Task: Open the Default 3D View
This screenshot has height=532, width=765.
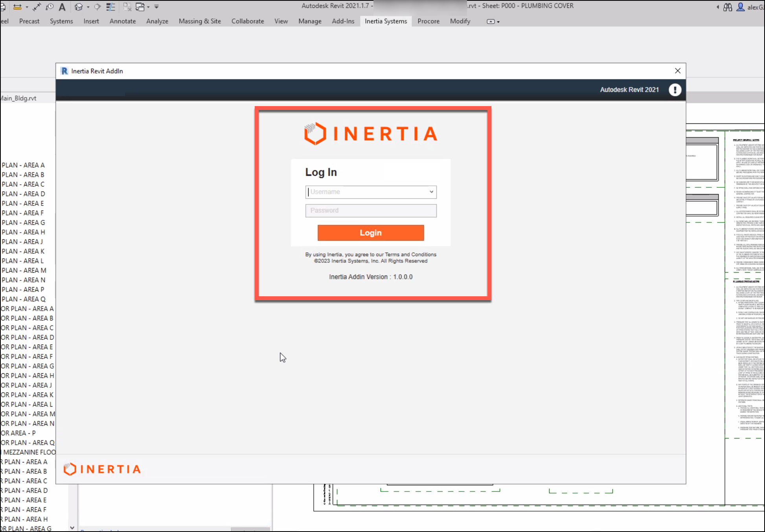Action: click(79, 7)
